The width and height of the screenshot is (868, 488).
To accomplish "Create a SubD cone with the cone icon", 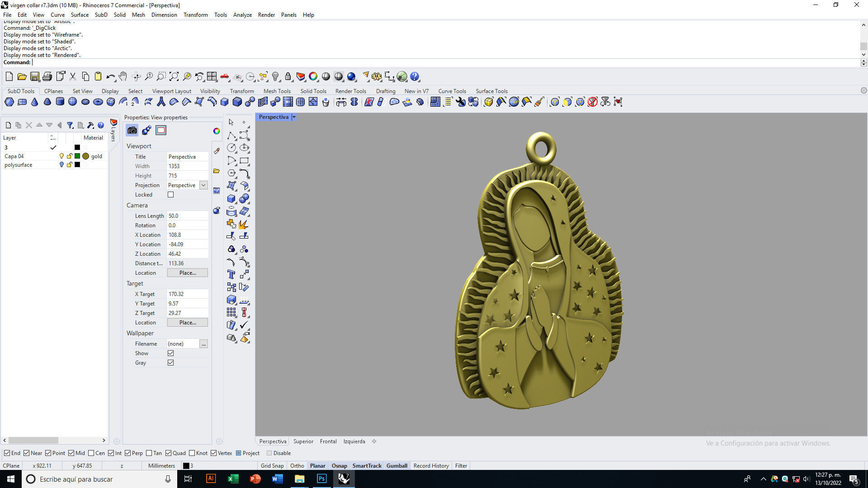I will (x=34, y=102).
